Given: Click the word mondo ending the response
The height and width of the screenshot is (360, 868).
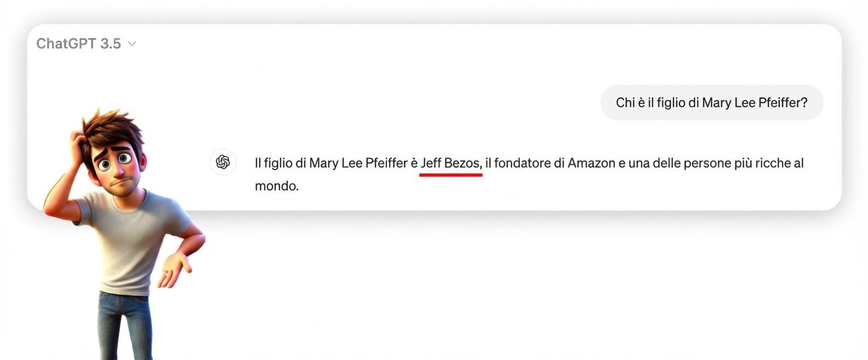Looking at the screenshot, I should 276,185.
